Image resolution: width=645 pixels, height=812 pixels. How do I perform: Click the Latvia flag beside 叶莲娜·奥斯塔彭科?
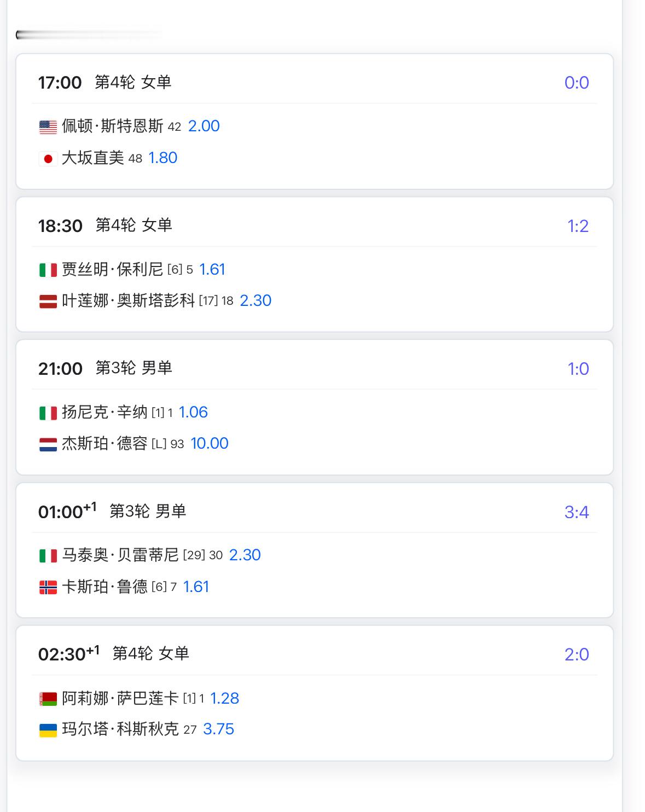[x=48, y=301]
